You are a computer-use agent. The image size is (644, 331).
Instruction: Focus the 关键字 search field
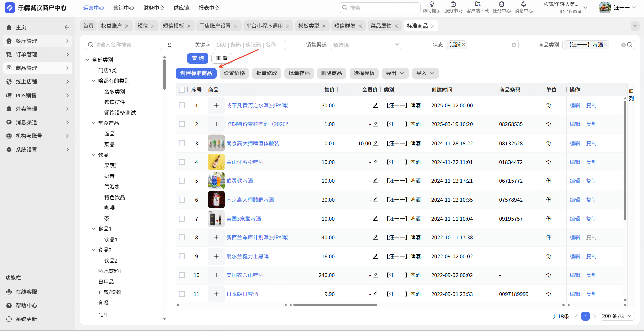[250, 45]
